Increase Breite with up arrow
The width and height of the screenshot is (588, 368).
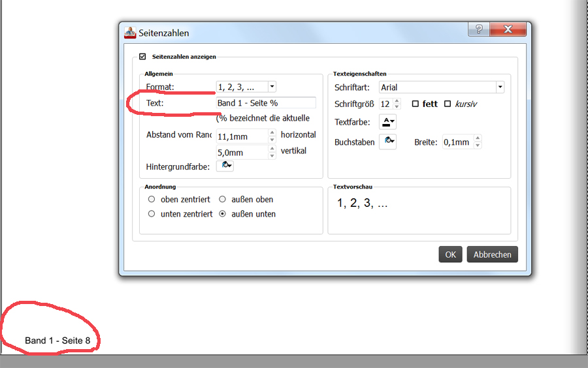click(478, 138)
